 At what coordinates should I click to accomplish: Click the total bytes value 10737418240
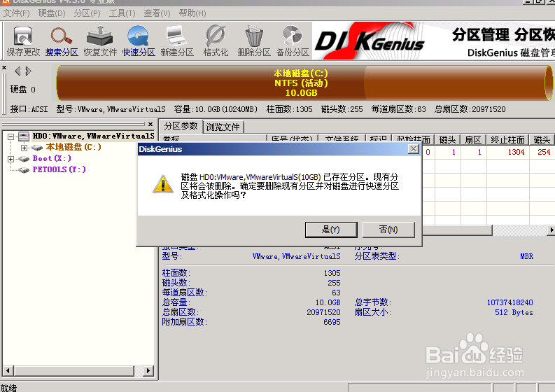tap(510, 303)
